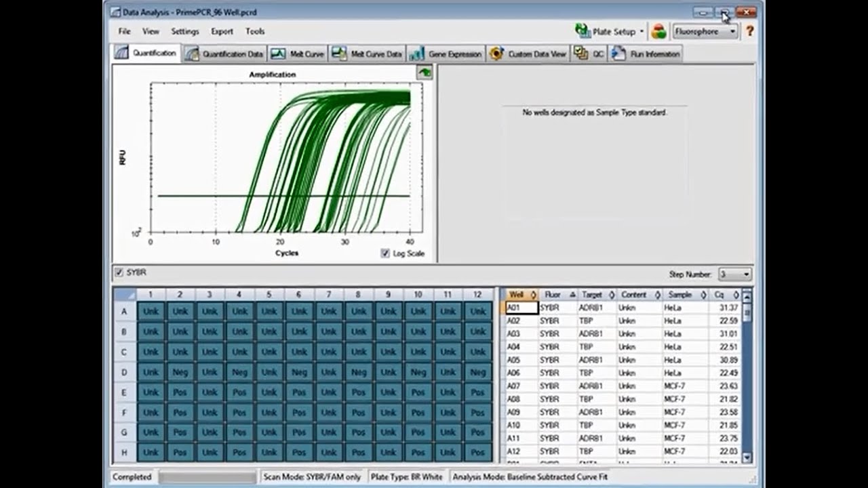This screenshot has height=488, width=868.
Task: Open the Run Information tab
Action: (646, 54)
